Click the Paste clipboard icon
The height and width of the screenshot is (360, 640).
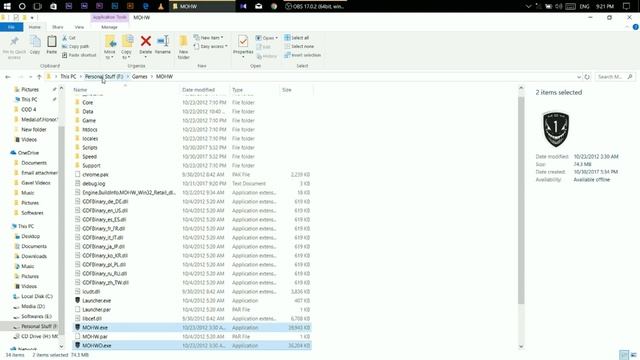click(x=51, y=44)
